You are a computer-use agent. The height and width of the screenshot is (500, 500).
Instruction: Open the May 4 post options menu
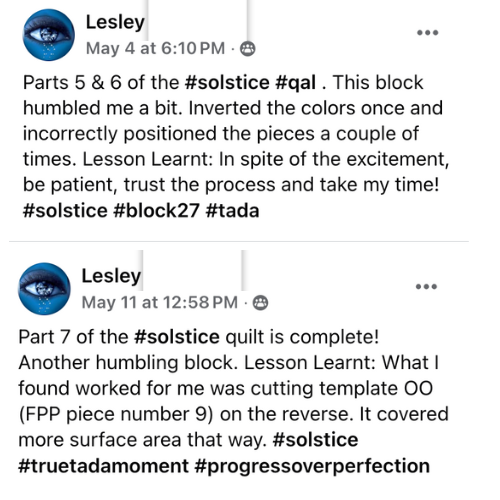[x=428, y=33]
